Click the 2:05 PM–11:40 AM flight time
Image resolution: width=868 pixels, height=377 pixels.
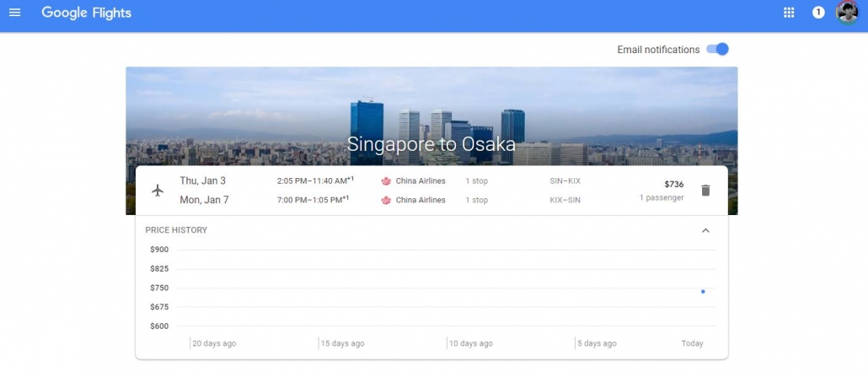[315, 180]
